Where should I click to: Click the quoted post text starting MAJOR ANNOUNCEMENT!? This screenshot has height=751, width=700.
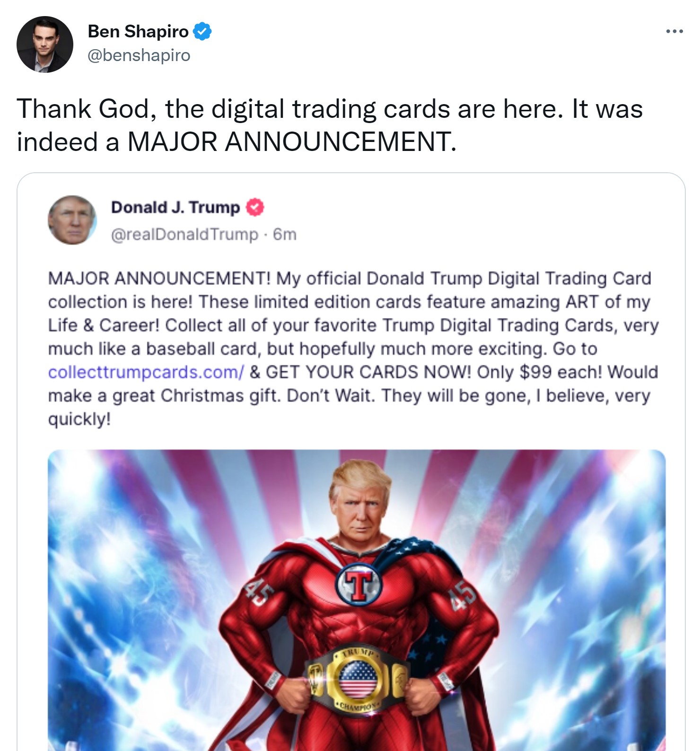click(x=353, y=348)
